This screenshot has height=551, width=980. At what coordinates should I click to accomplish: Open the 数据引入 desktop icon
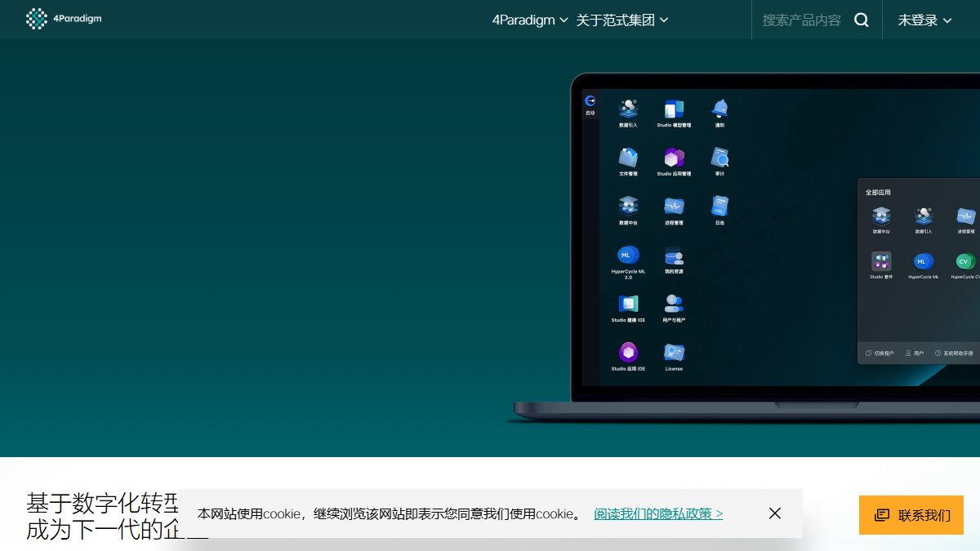tap(628, 113)
